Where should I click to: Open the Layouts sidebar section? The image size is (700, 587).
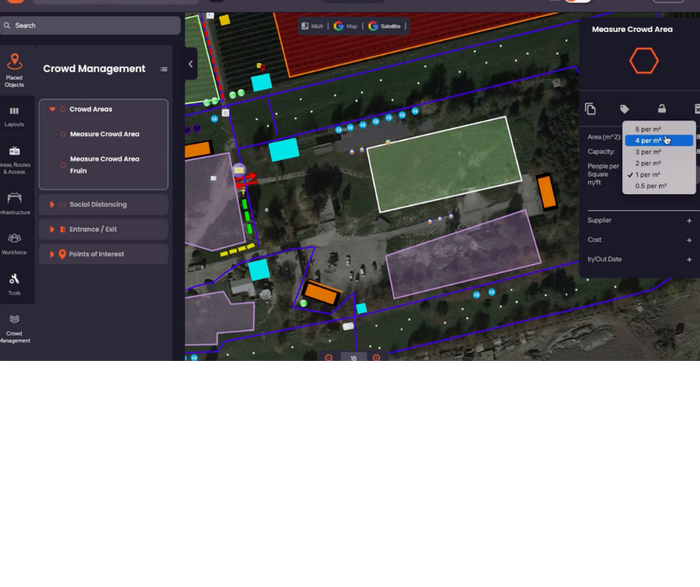(x=14, y=116)
